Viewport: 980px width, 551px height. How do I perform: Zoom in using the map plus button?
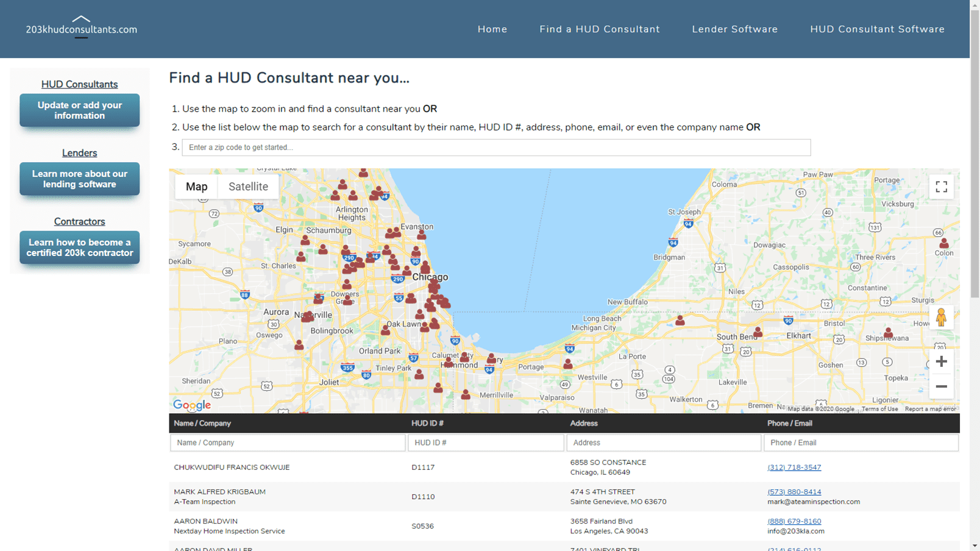(x=941, y=361)
